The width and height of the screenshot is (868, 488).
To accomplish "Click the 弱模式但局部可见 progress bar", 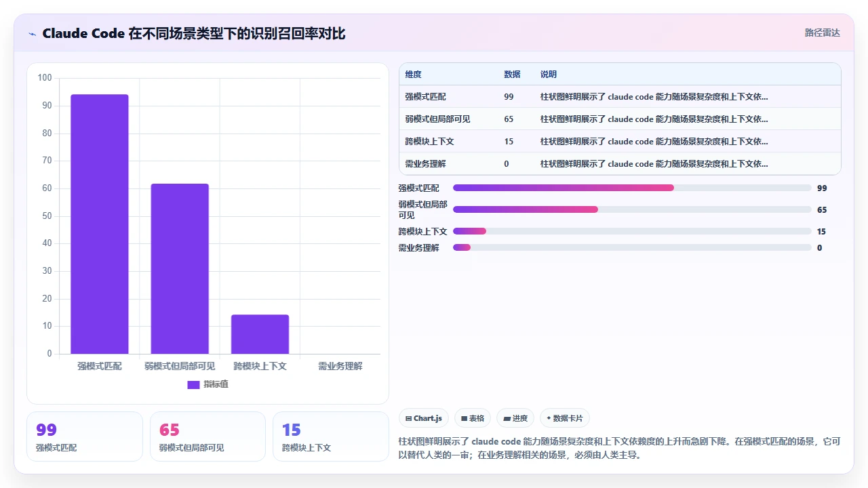I will (632, 209).
